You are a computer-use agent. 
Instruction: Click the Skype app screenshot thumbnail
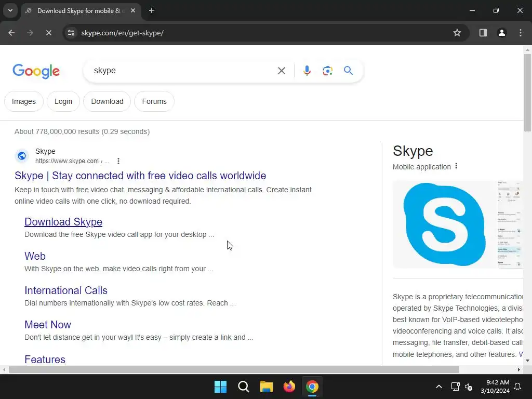click(x=510, y=224)
